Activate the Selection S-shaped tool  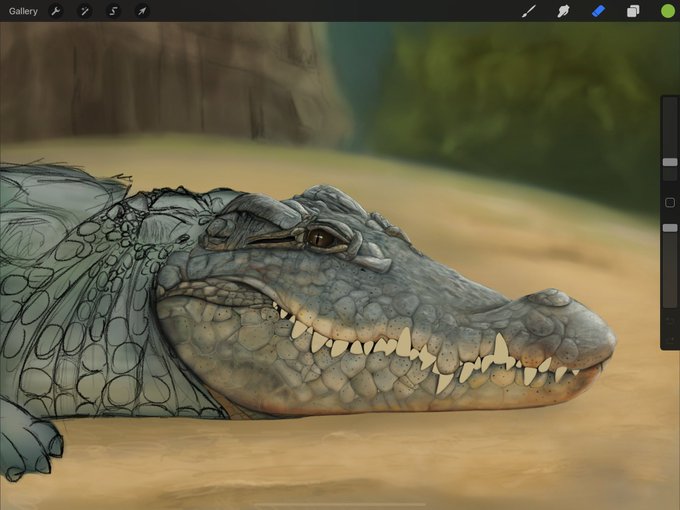114,11
